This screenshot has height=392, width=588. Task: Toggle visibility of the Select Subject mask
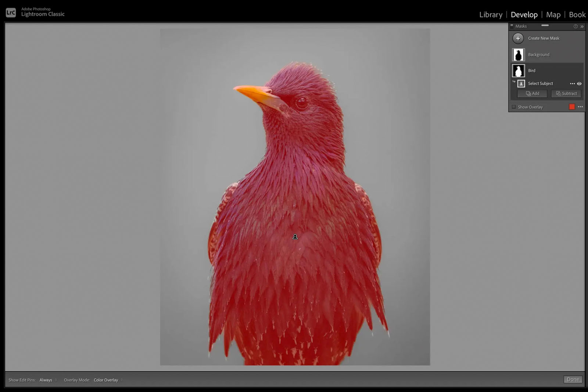pos(580,84)
